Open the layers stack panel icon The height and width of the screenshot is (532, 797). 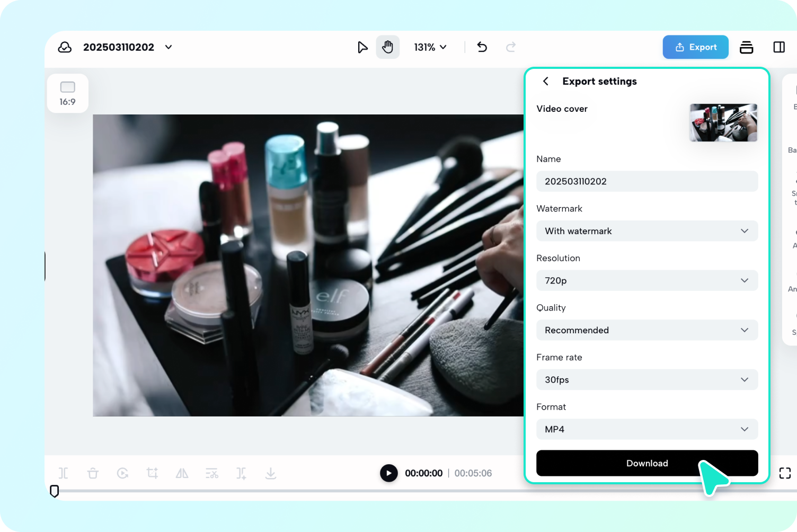coord(747,47)
